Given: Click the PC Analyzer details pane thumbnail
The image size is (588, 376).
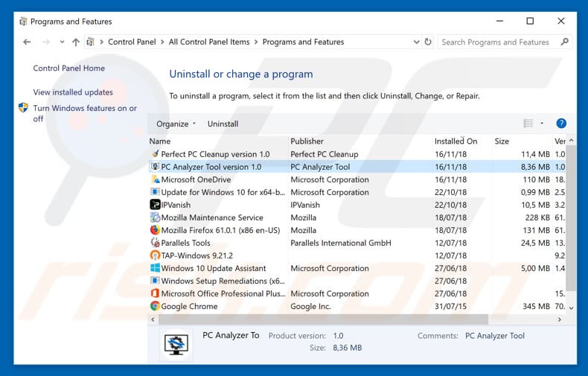Looking at the screenshot, I should coord(176,343).
